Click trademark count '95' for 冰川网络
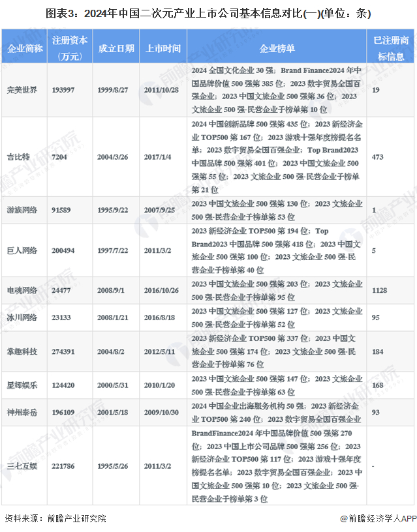The height and width of the screenshot is (532, 417). tap(376, 318)
